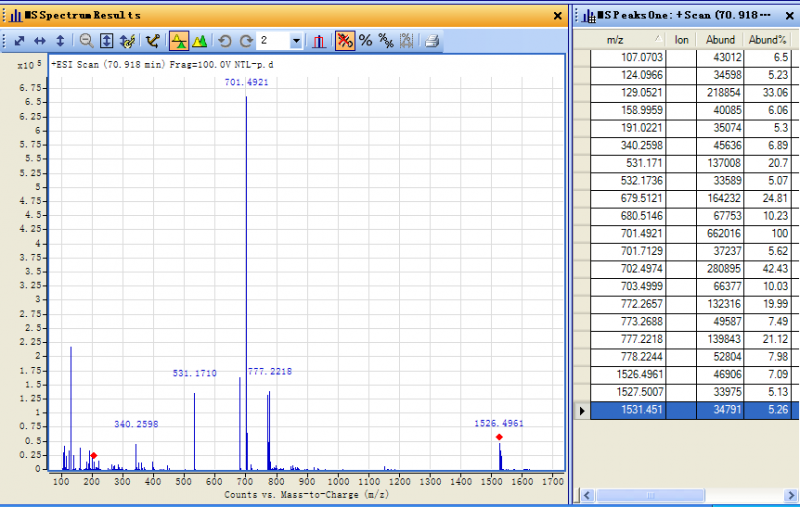Click the row selector arrow beside 1531.451
The image size is (800, 507).
coord(582,410)
